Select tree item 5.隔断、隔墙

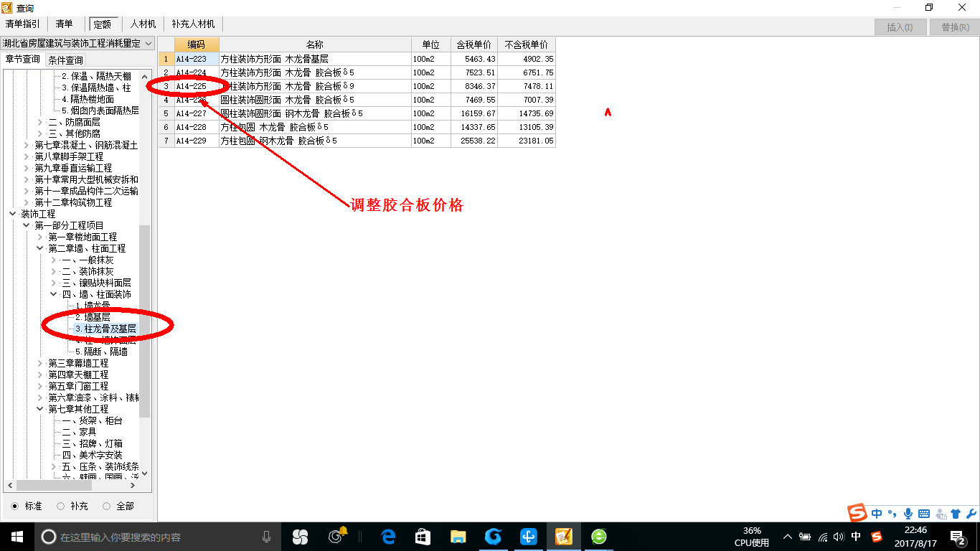tap(101, 352)
